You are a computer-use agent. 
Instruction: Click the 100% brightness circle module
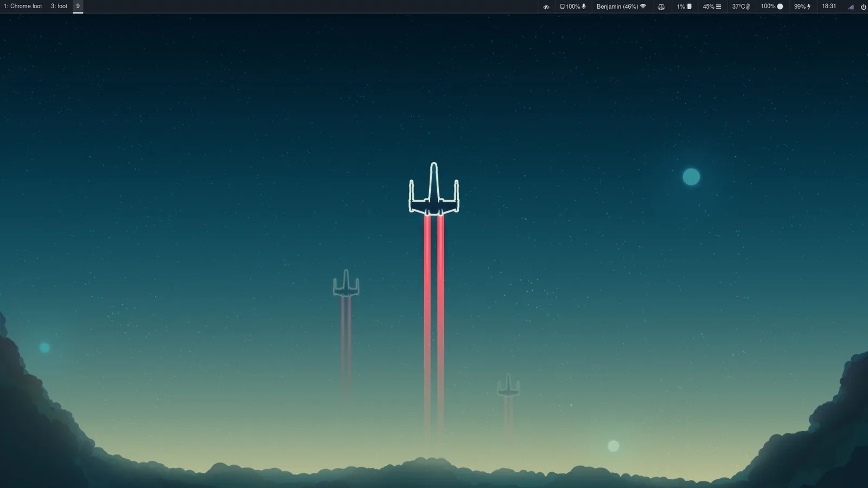pos(772,7)
